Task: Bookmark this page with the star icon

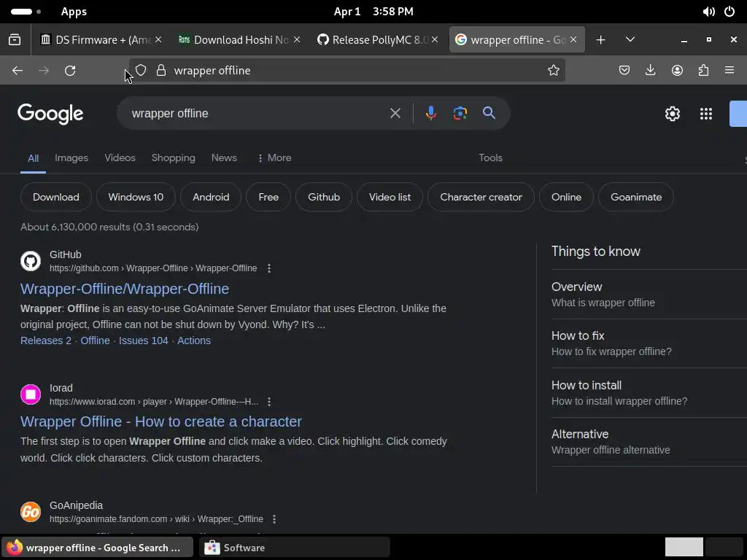Action: [553, 71]
